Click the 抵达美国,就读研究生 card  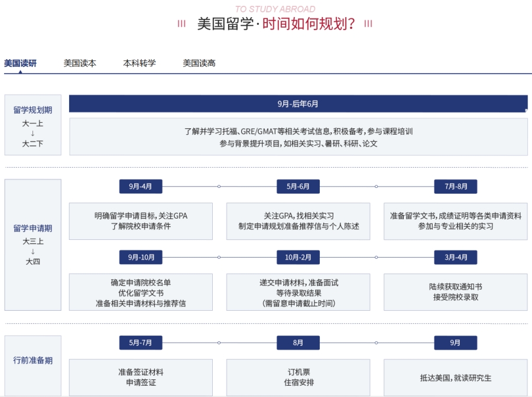click(455, 377)
